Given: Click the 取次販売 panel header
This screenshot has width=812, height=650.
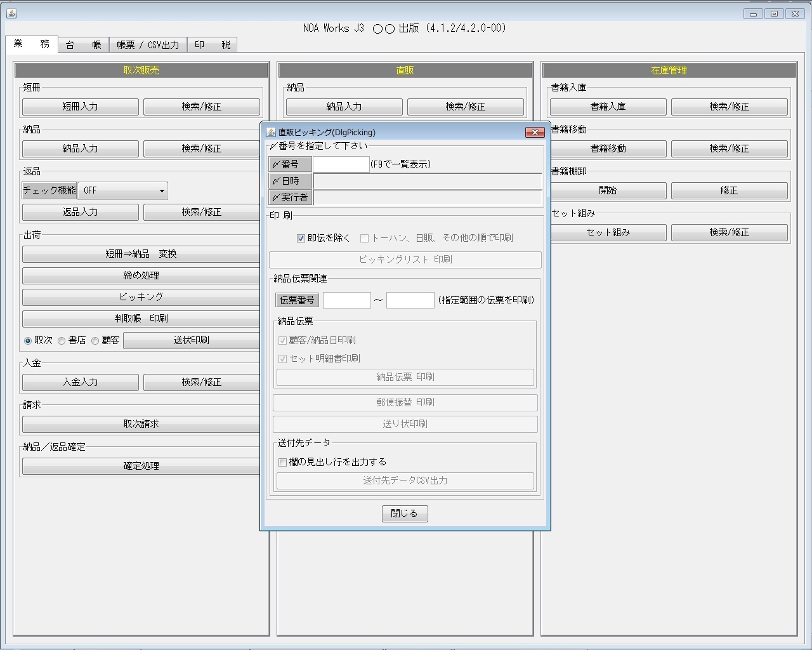Looking at the screenshot, I should coord(141,70).
